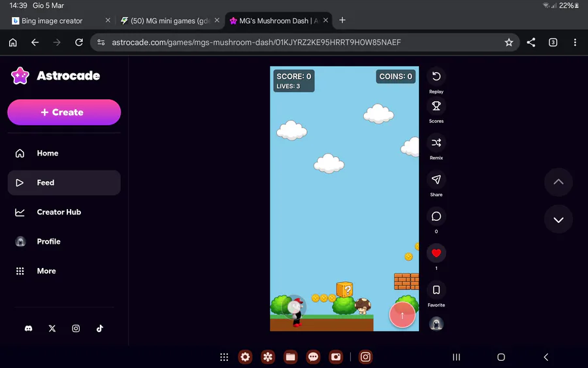Tap the Android back navigation button
This screenshot has height=368, width=588.
coord(546,357)
